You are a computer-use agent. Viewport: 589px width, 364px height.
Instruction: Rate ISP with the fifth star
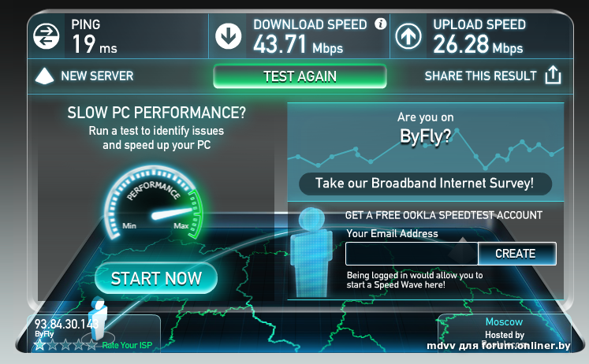91,344
